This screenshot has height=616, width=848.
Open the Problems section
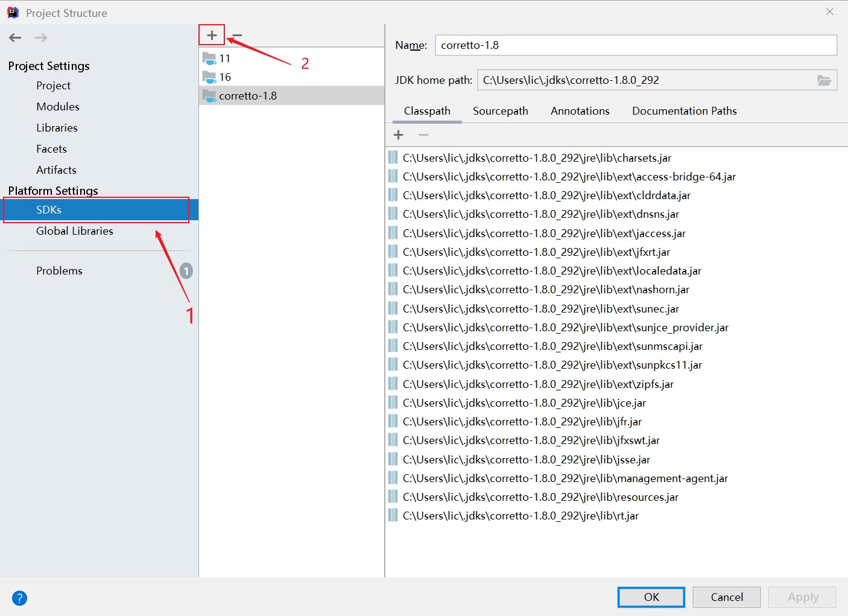pyautogui.click(x=59, y=271)
